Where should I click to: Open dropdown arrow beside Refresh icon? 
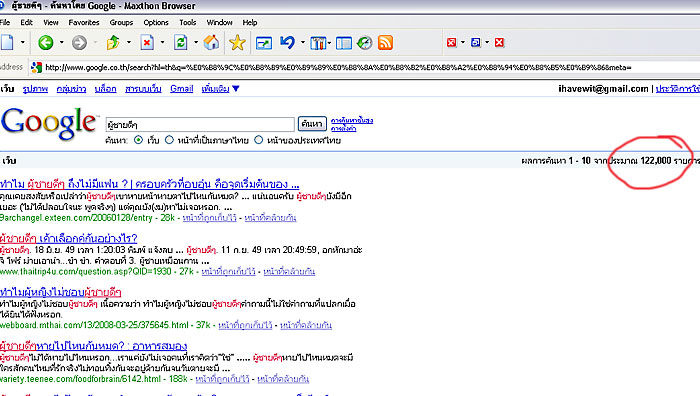tap(196, 43)
